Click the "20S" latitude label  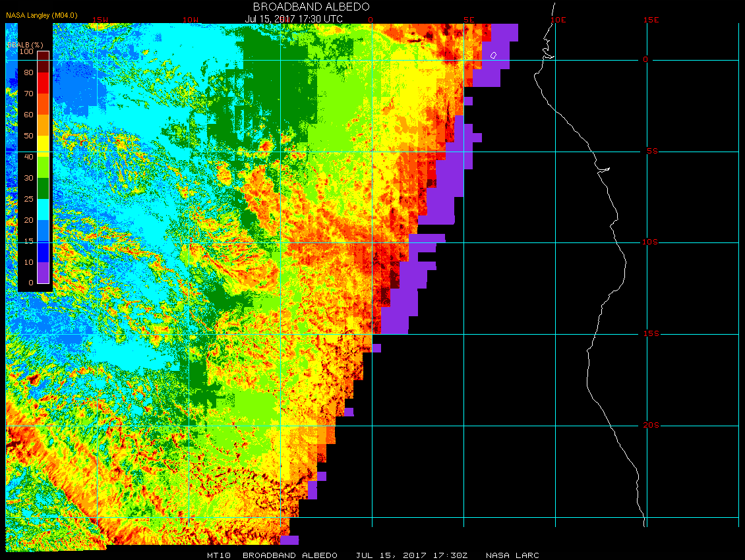(x=651, y=425)
